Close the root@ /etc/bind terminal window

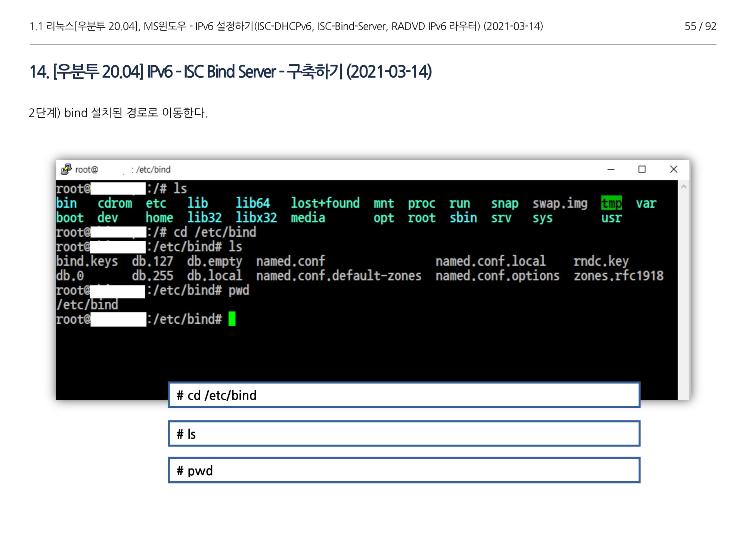click(x=673, y=169)
